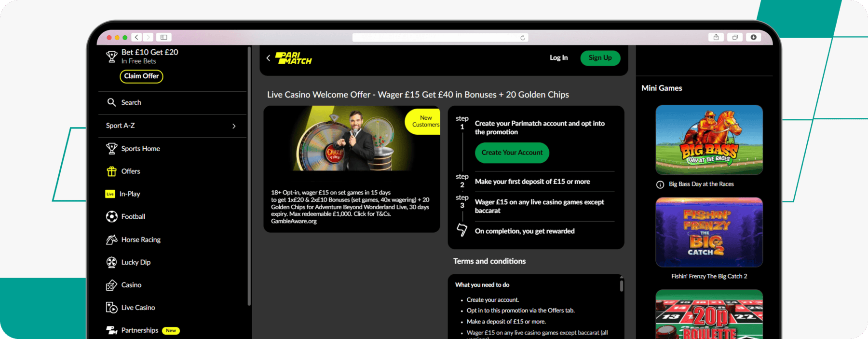Click the Offers gift icon

[x=111, y=171]
